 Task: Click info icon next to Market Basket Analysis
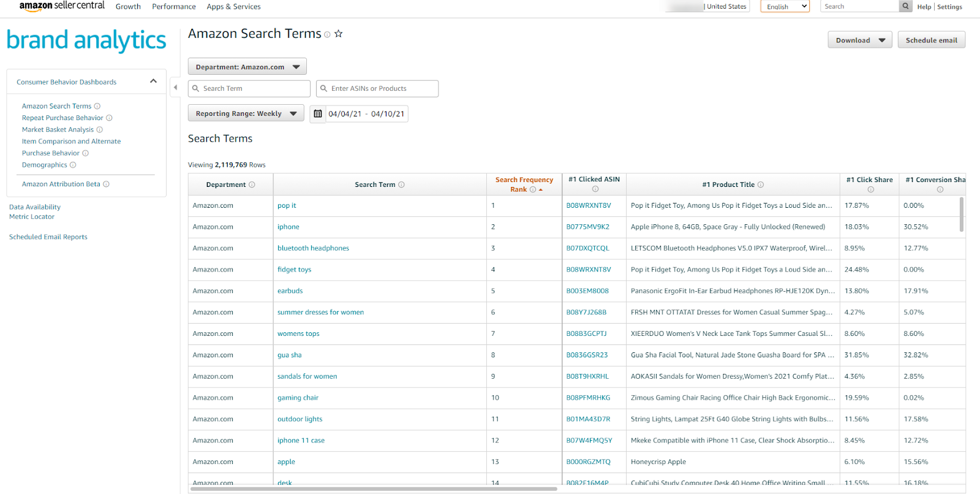tap(99, 129)
